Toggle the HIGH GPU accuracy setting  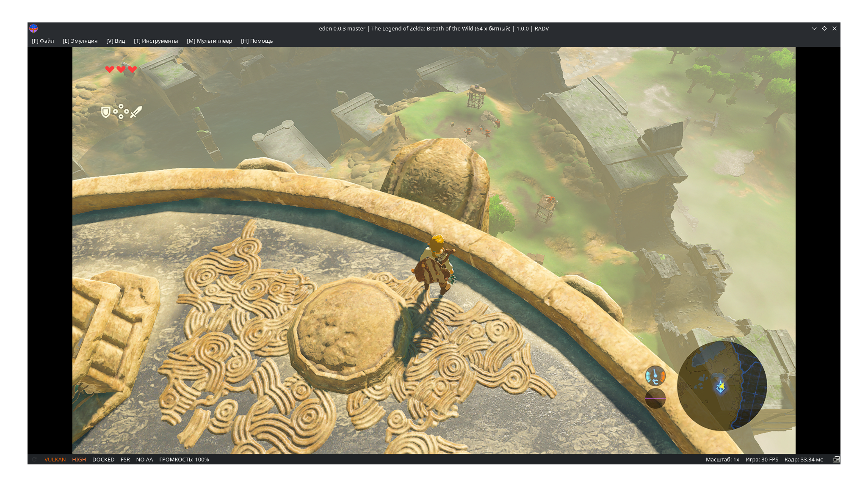coord(79,459)
